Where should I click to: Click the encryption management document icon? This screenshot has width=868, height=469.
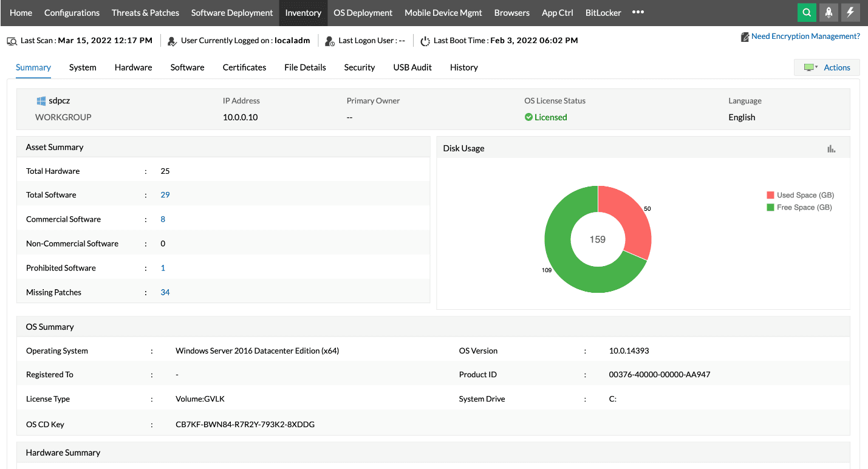(x=745, y=37)
